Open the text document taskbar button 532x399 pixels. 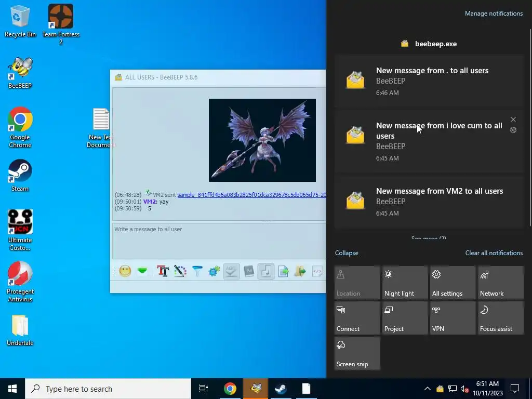[307, 389]
